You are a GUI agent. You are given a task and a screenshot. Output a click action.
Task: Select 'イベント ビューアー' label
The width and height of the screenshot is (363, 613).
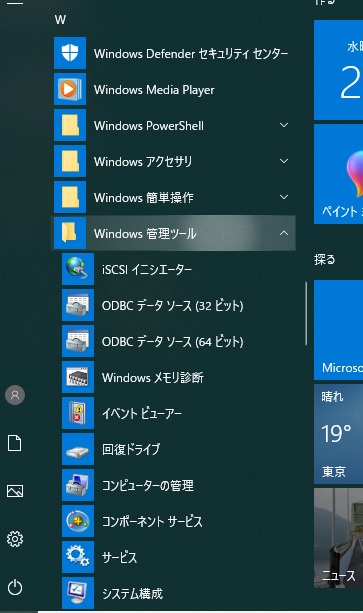tap(142, 413)
